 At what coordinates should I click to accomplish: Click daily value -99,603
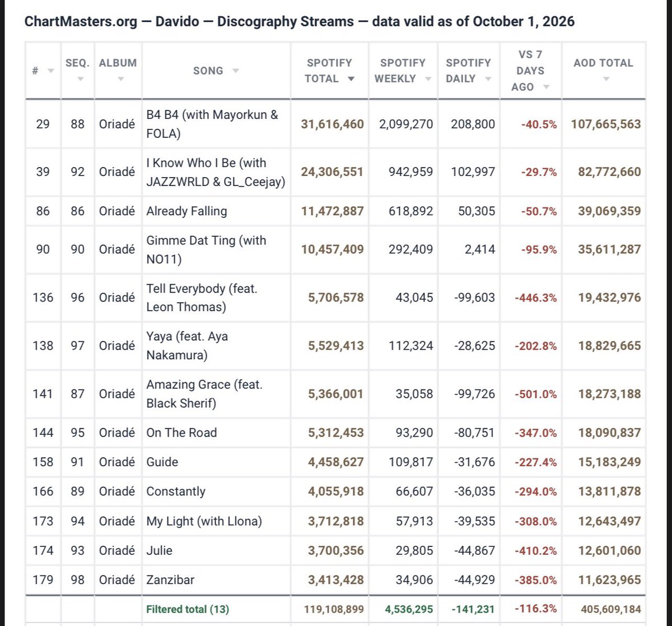pos(474,298)
